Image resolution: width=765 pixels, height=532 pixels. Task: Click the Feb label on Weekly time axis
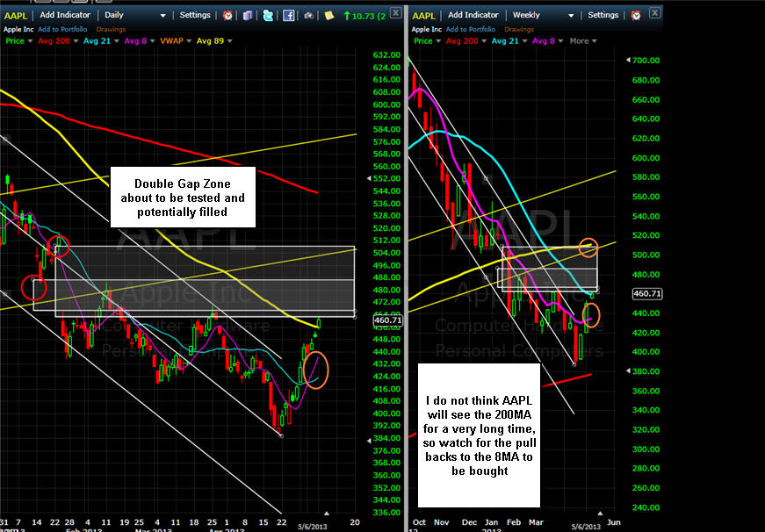[x=514, y=521]
